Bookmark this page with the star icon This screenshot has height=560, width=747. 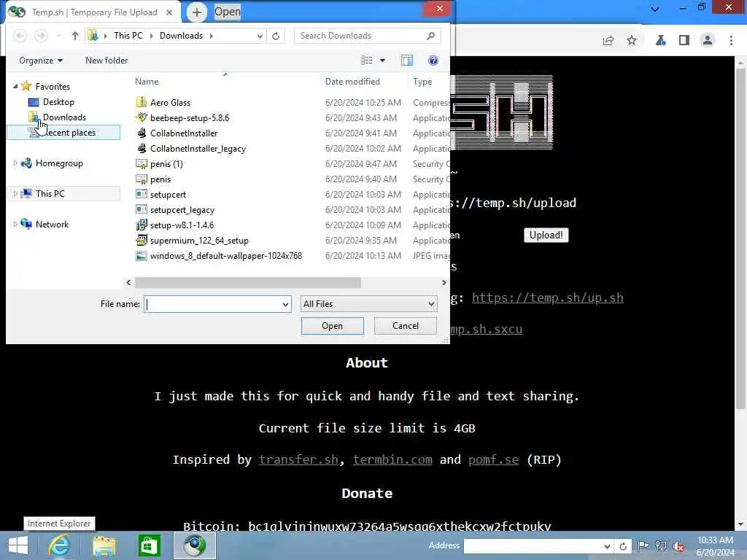632,41
